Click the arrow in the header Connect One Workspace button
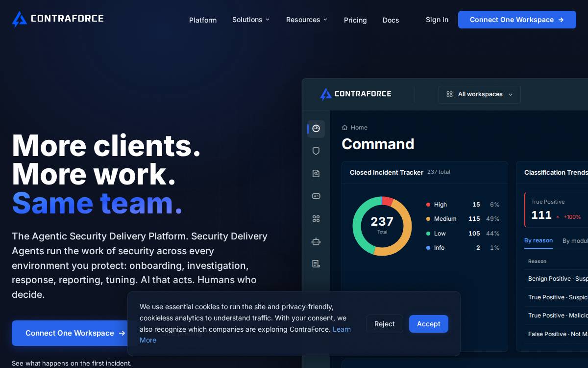The image size is (588, 368). 561,20
